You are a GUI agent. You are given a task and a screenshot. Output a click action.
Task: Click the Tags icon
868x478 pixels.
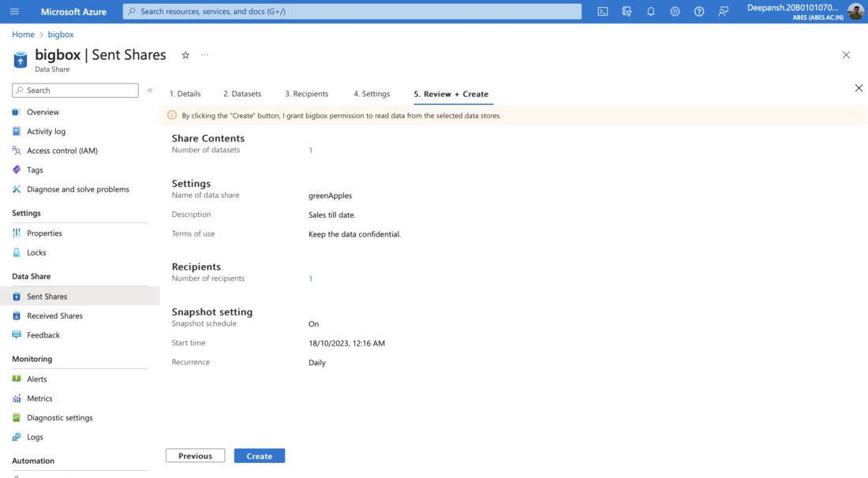pyautogui.click(x=17, y=170)
